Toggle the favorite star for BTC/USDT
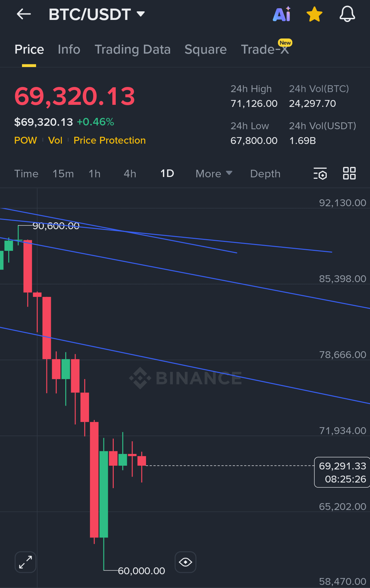Screen dimensions: 370x588 pyautogui.click(x=314, y=15)
